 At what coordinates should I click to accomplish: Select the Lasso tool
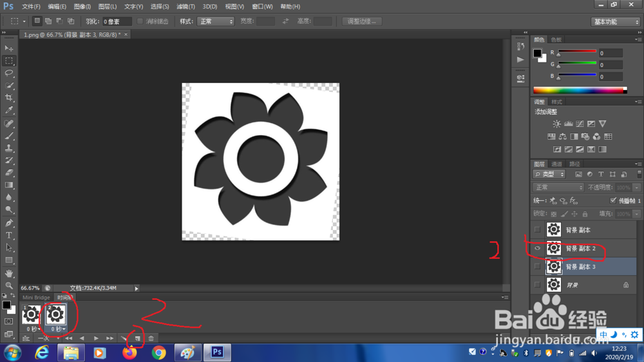coord(9,73)
